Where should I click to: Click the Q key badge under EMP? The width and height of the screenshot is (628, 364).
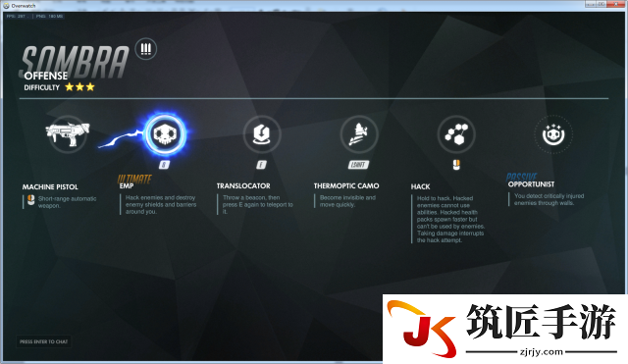(164, 165)
